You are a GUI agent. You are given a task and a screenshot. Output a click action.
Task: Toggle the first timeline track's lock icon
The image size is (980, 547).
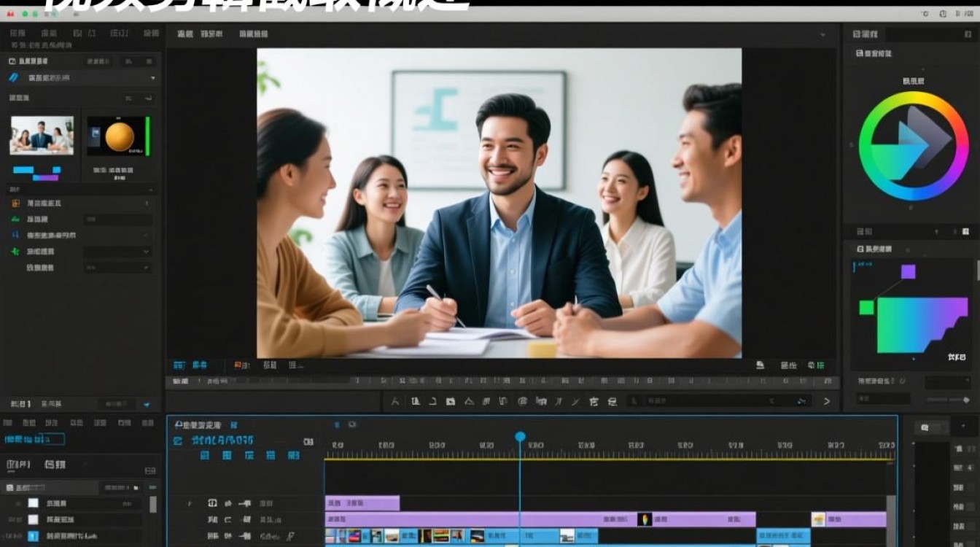pyautogui.click(x=213, y=503)
